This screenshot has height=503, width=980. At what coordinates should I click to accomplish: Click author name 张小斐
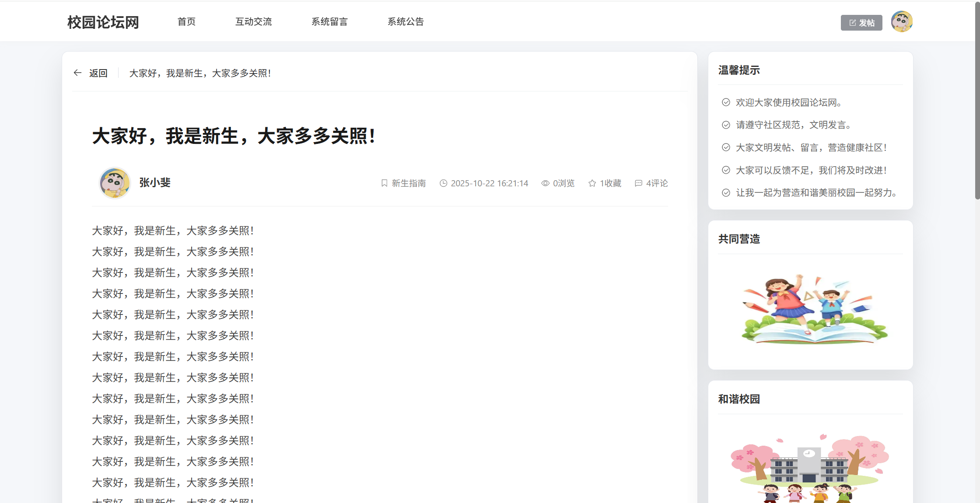[155, 182]
